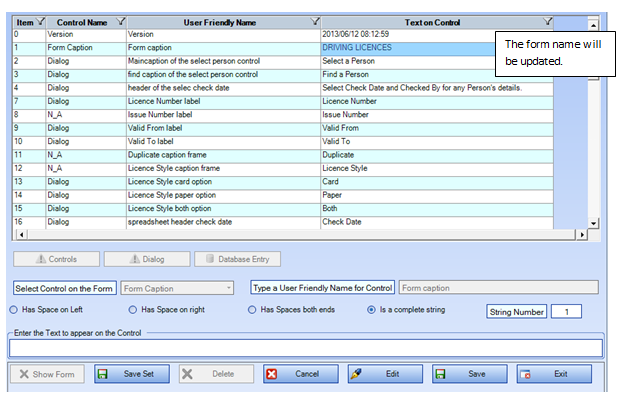Open the Text on Control column filter icon
619x399 pixels.
pos(547,22)
